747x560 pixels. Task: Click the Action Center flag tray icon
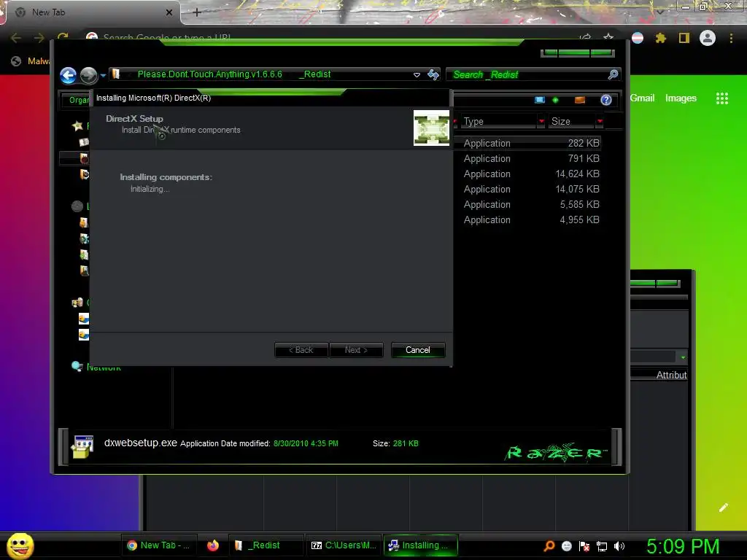(x=584, y=547)
